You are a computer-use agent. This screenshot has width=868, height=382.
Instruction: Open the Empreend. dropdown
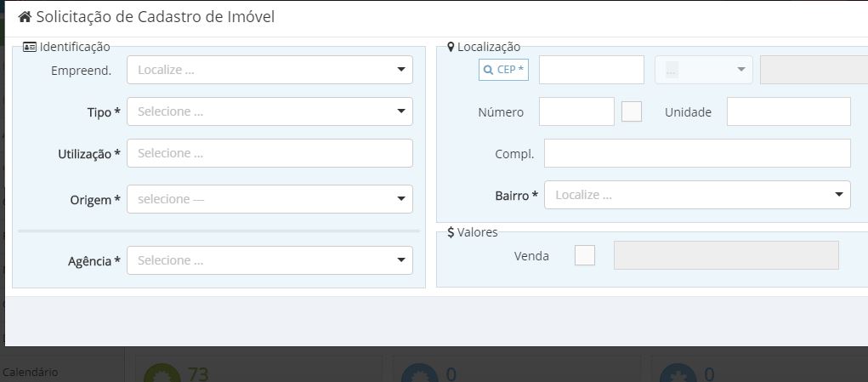(269, 70)
